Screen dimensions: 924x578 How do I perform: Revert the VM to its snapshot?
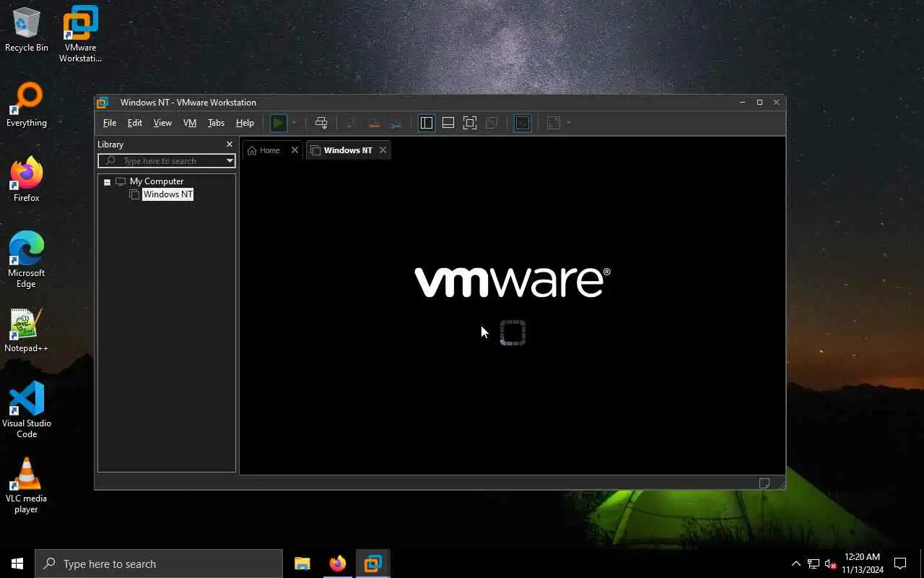click(x=373, y=123)
